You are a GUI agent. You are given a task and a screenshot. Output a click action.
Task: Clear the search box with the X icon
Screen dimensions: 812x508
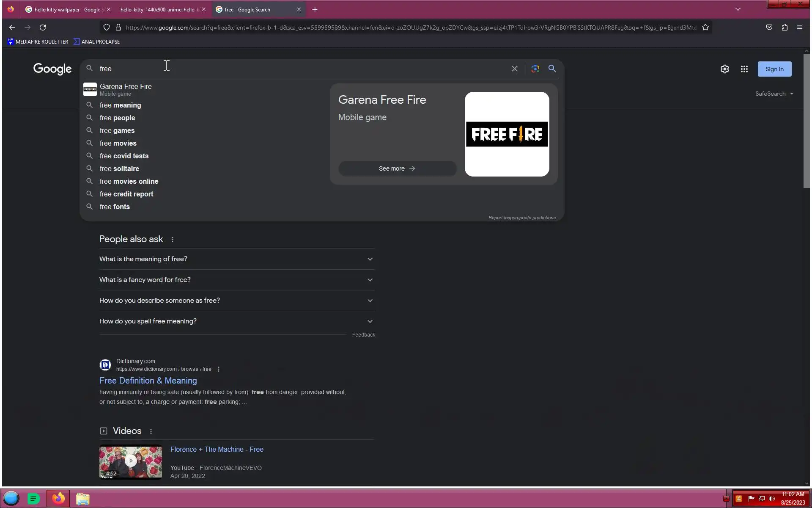tap(514, 69)
